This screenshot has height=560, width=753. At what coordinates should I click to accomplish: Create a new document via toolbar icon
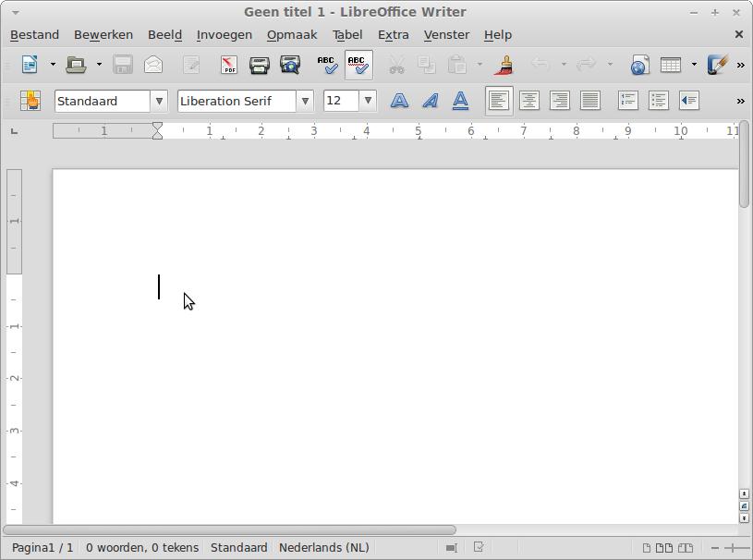30,65
